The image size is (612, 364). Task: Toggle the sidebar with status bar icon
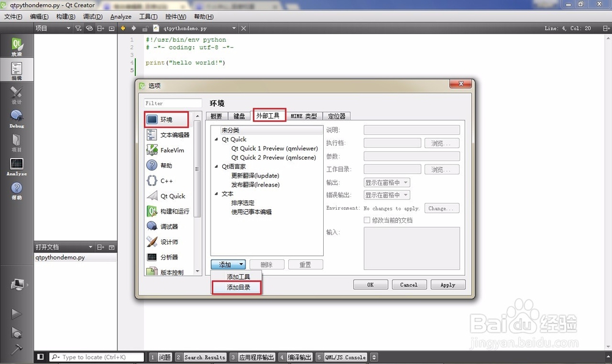(40, 357)
